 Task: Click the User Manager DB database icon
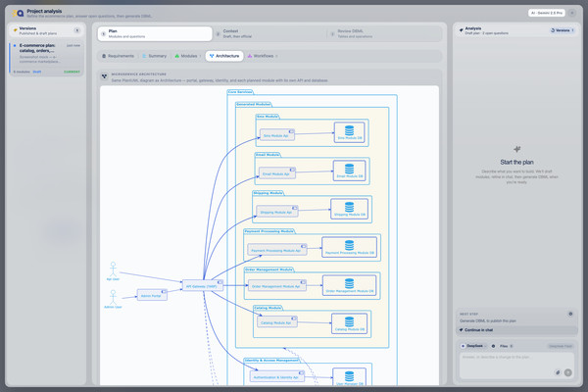point(350,377)
